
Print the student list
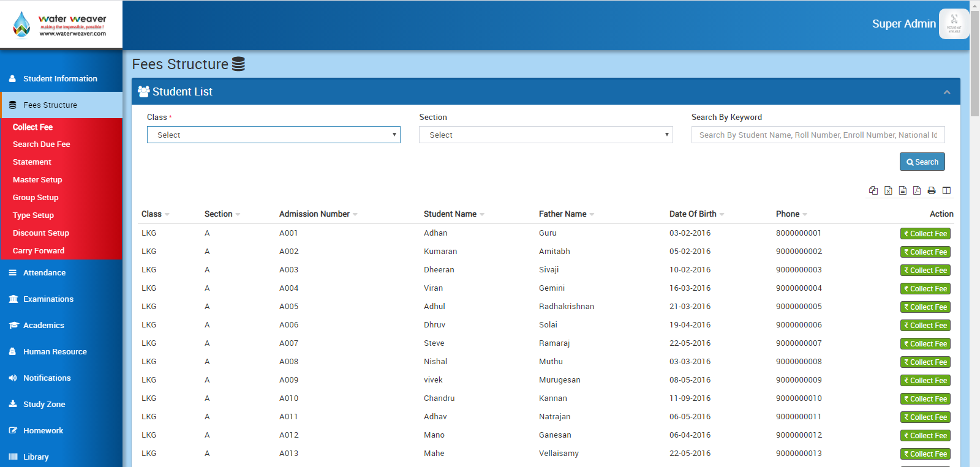pyautogui.click(x=932, y=190)
